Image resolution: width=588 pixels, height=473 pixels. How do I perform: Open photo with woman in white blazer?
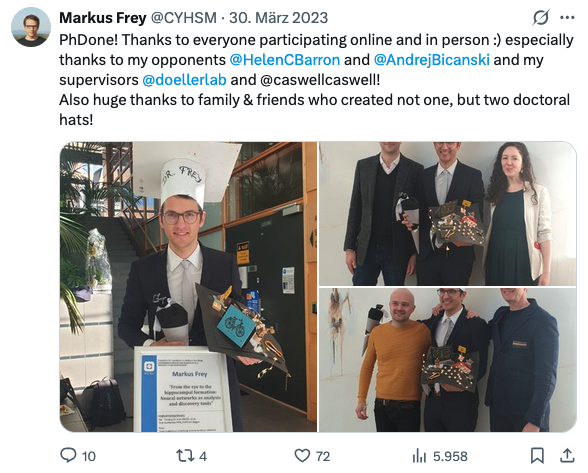447,213
